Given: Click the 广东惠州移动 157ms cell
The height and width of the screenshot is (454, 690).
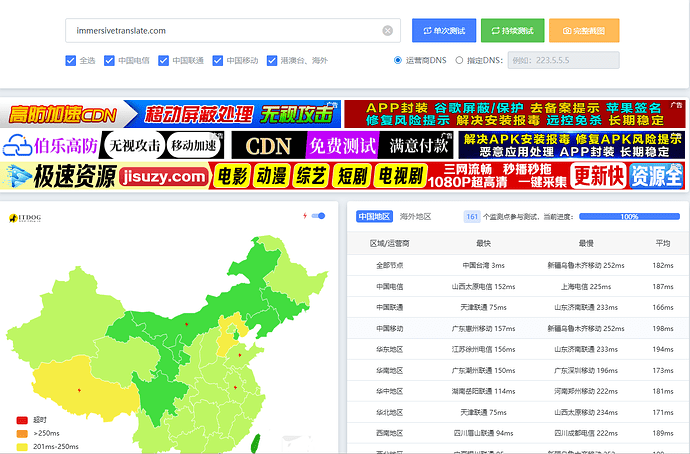Looking at the screenshot, I should pos(483,328).
